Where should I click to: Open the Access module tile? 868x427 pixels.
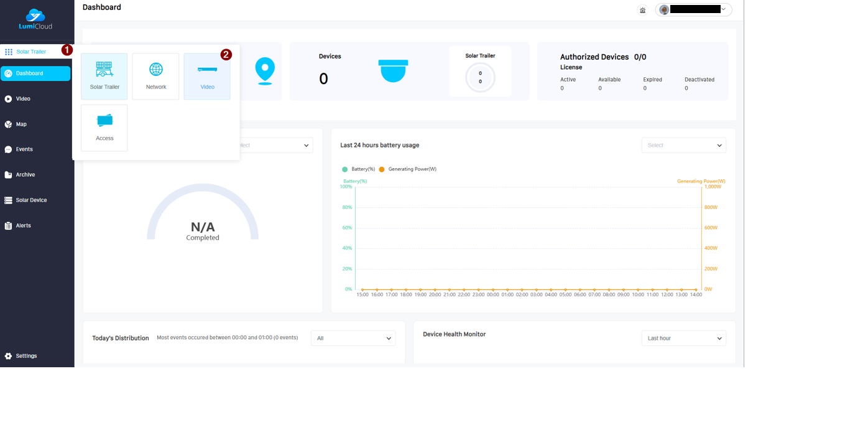tap(104, 128)
